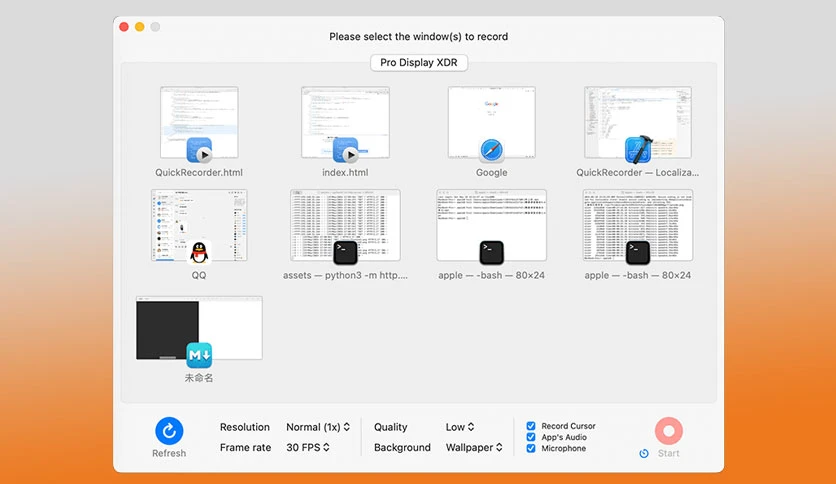Select the assets python3 terminal thumbnail

pos(345,225)
